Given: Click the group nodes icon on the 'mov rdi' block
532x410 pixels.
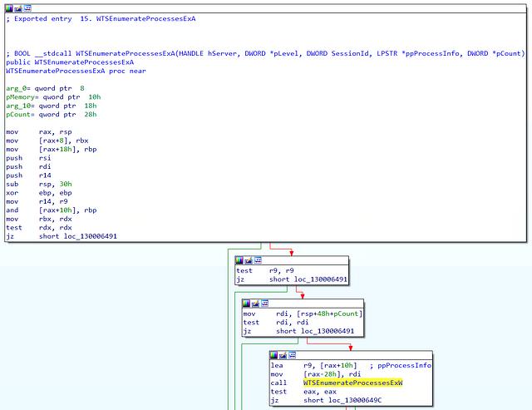Looking at the screenshot, I should (x=264, y=304).
